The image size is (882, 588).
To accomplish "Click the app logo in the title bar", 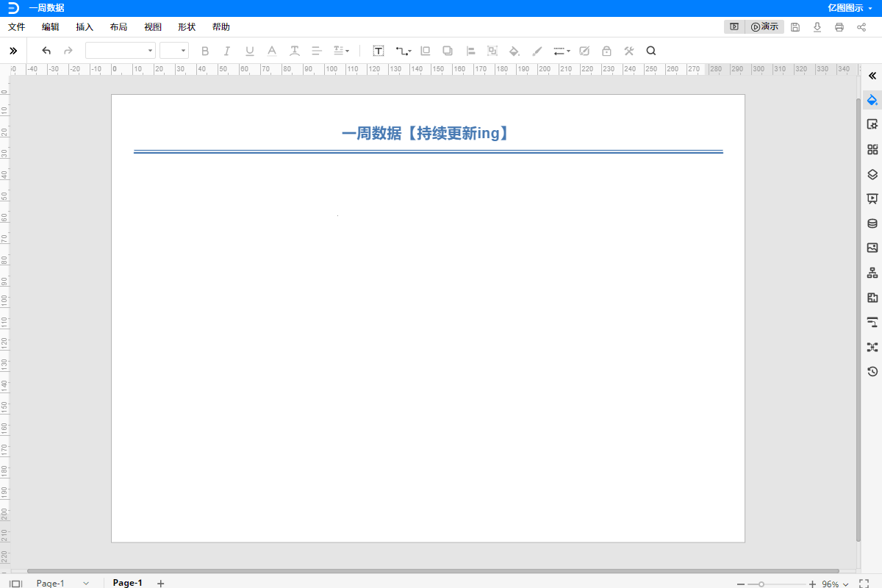I will pyautogui.click(x=13, y=8).
